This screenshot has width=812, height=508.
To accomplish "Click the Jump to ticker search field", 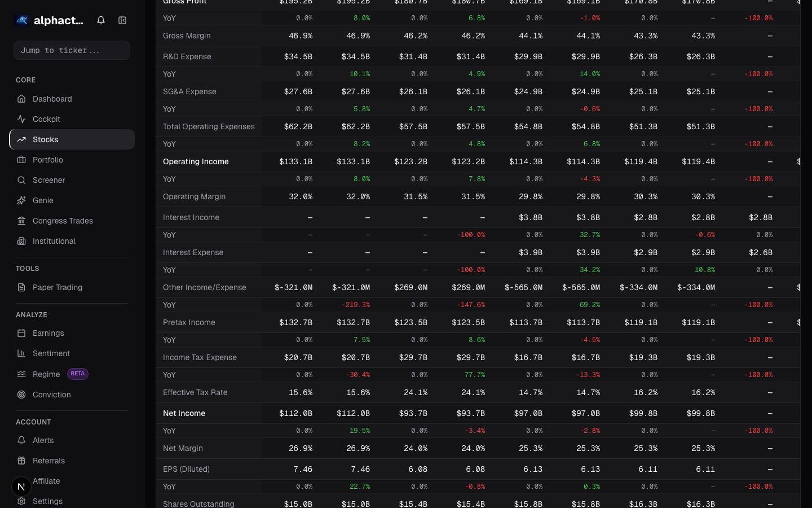I will pyautogui.click(x=72, y=50).
